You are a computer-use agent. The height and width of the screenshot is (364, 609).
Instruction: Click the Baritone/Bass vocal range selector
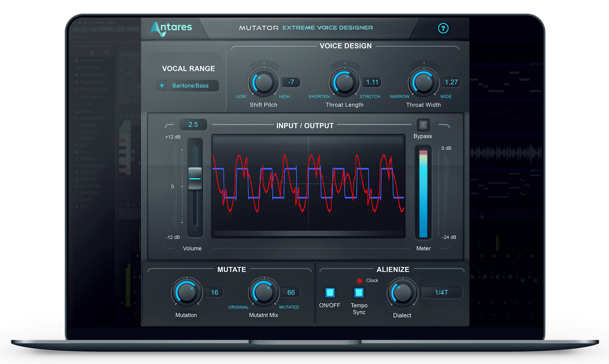(x=190, y=86)
